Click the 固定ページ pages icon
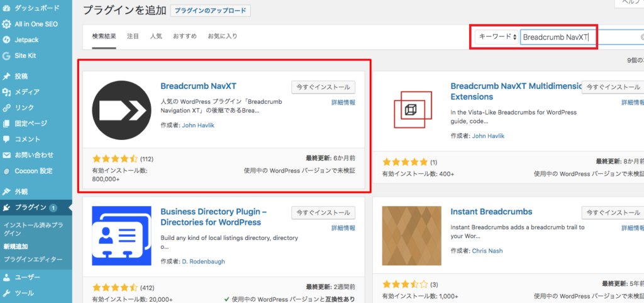 tap(6, 123)
